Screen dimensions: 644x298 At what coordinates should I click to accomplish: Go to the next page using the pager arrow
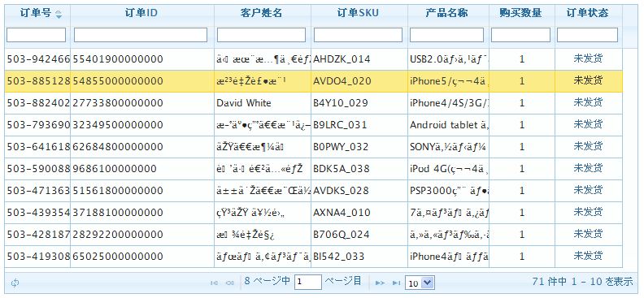click(381, 283)
